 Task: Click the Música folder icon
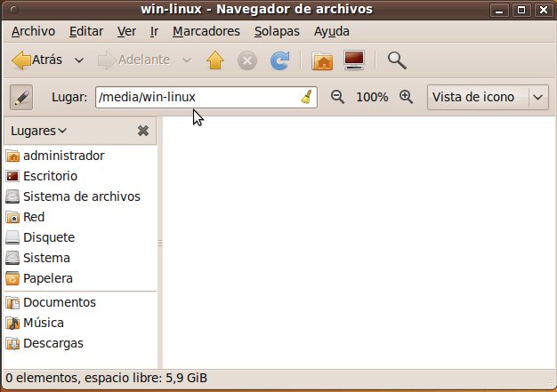pos(12,324)
